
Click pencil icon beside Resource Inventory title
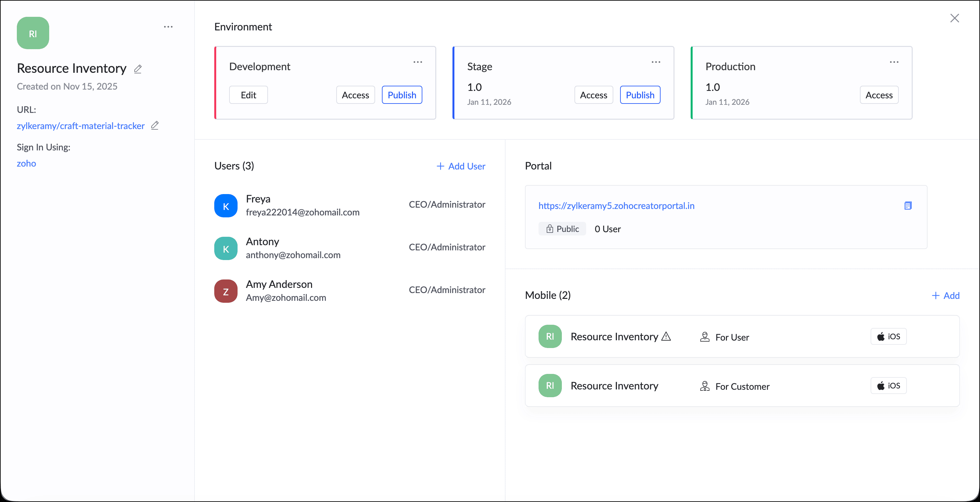pos(138,69)
